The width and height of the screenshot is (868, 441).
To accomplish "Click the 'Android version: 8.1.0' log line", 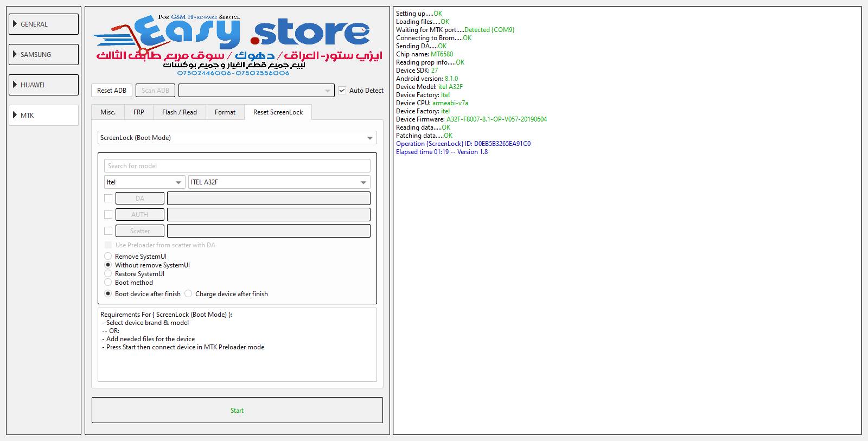I will click(x=427, y=79).
